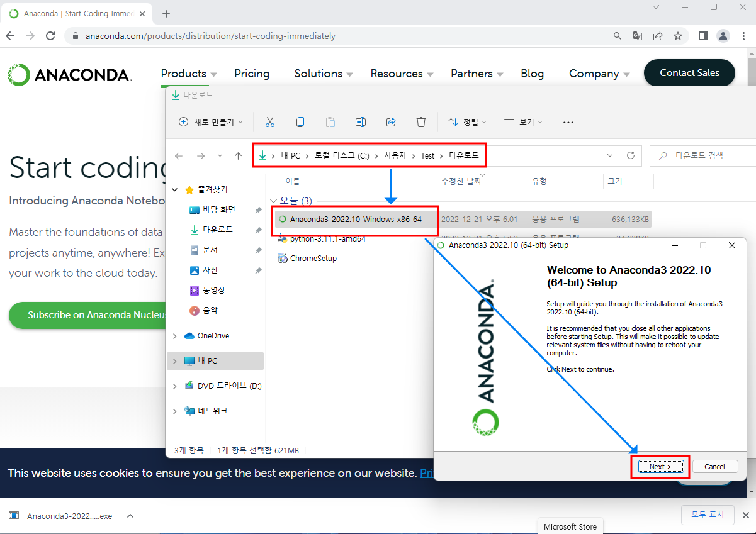Select 사진 in the sidebar
756x534 pixels.
[210, 270]
